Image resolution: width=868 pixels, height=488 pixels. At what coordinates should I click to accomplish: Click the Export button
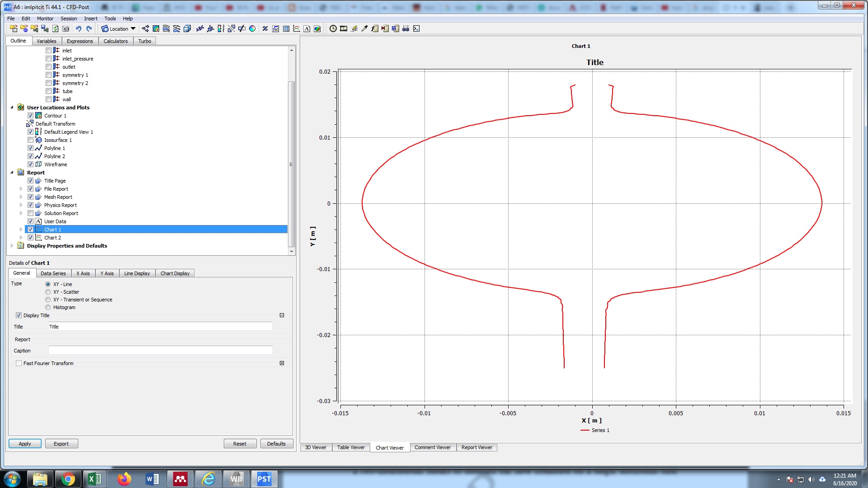pos(61,444)
